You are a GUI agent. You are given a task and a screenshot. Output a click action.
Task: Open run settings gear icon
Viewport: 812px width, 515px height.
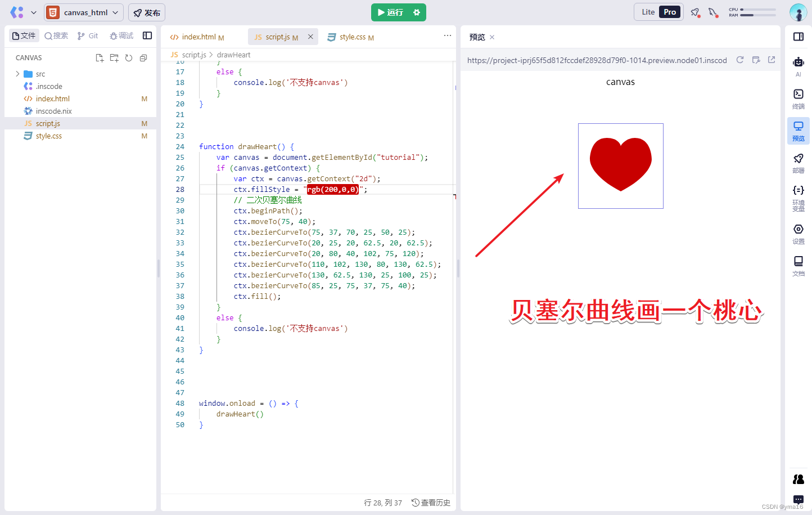(x=417, y=12)
